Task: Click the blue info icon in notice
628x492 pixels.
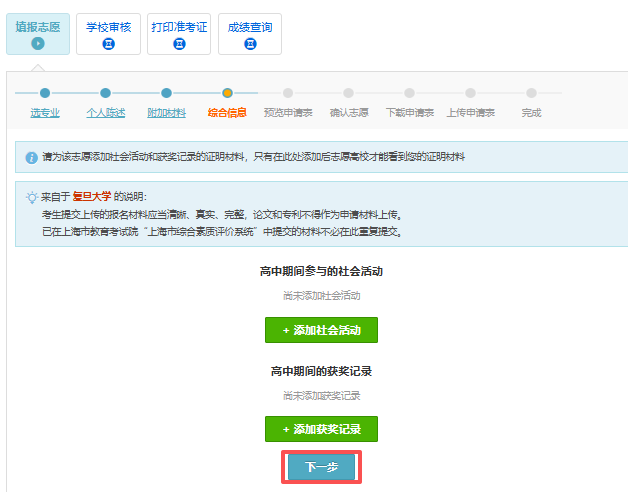Action: (32, 157)
